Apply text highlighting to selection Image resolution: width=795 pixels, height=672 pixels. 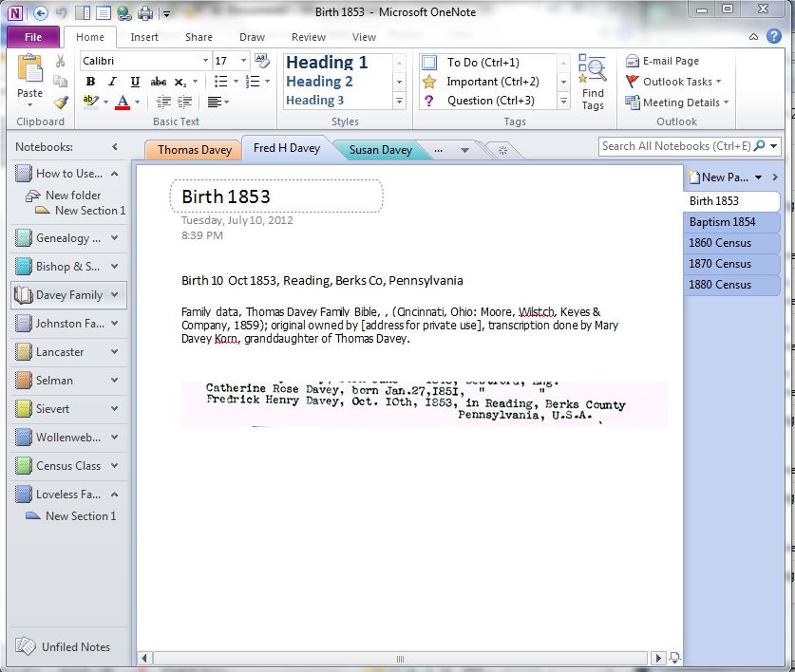(88, 101)
